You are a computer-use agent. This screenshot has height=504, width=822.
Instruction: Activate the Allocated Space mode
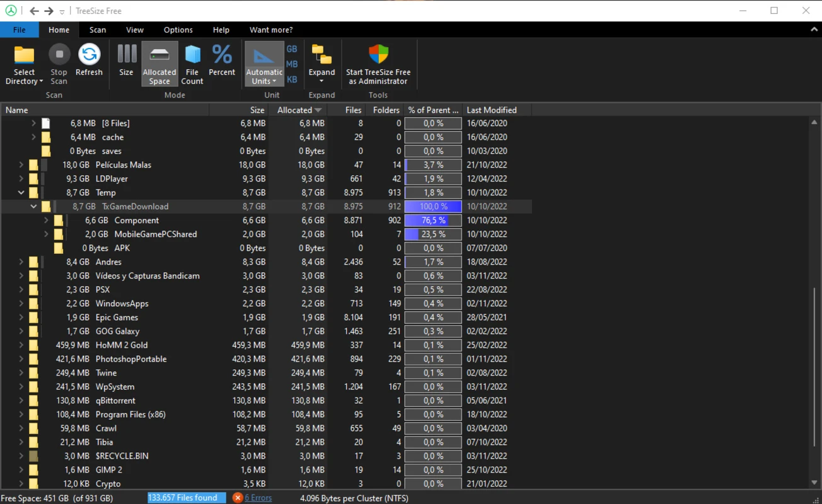click(x=159, y=63)
